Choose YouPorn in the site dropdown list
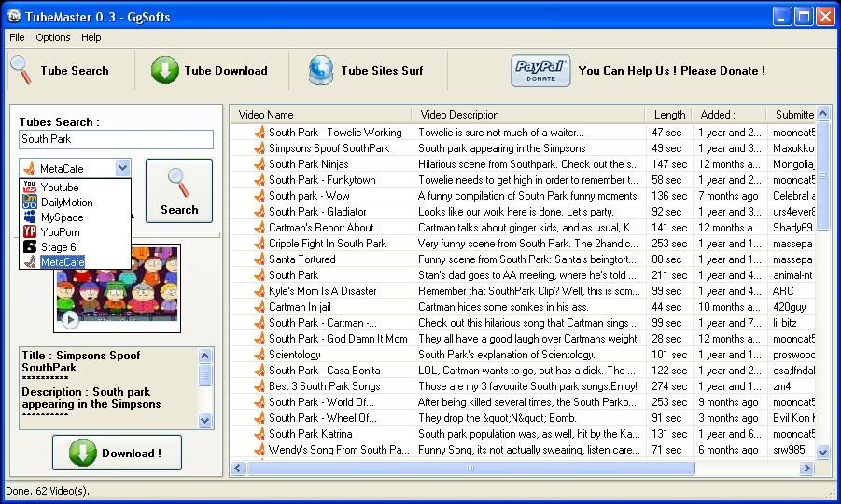The image size is (841, 504). [75, 232]
